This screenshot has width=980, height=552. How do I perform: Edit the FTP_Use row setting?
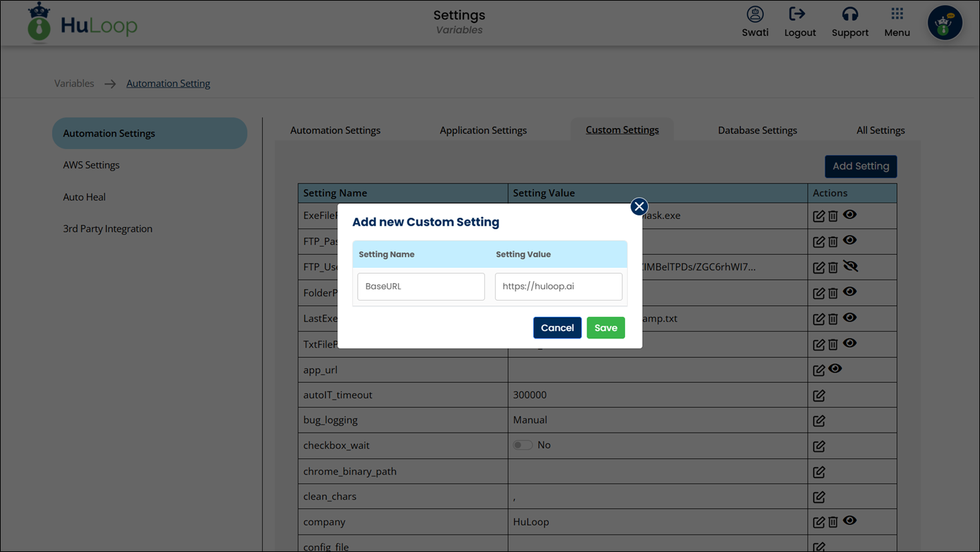point(819,268)
